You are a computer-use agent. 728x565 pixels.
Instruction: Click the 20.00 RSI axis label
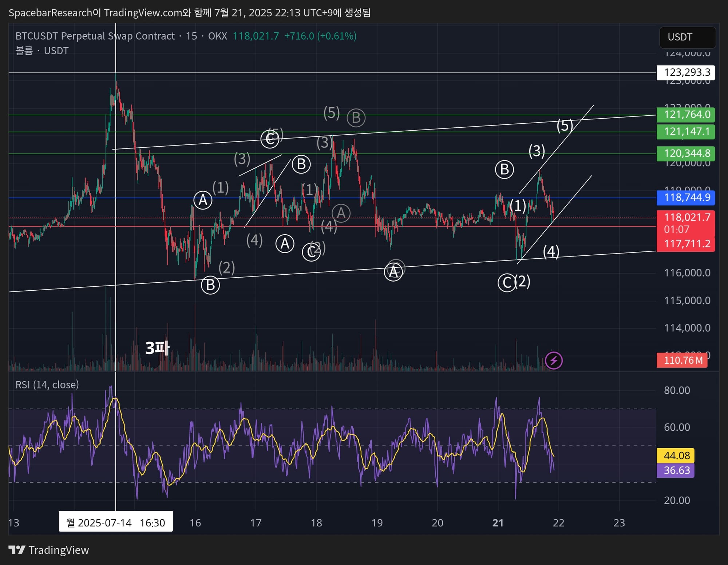677,500
